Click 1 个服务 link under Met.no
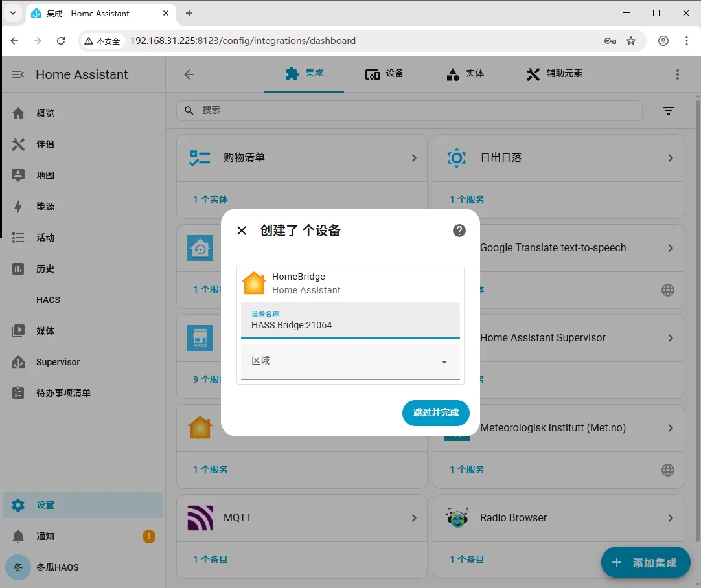 tap(467, 469)
